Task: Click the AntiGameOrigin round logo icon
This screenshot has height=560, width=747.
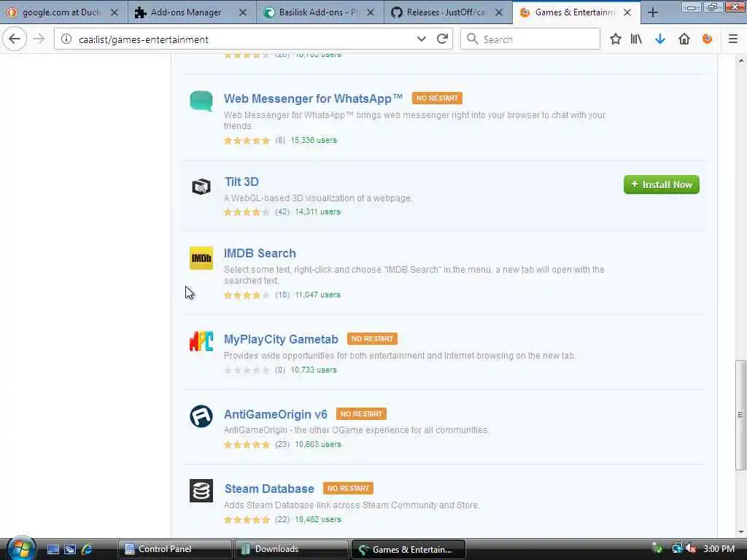Action: (x=201, y=416)
